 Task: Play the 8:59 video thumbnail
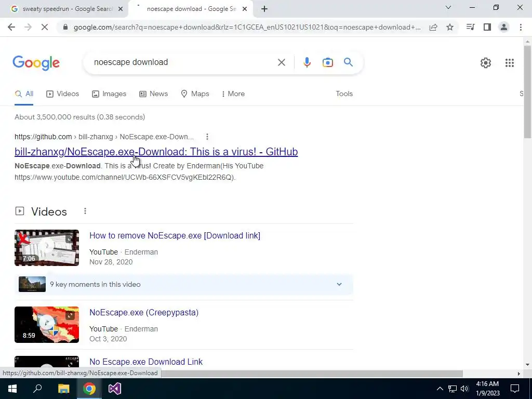[x=47, y=325]
